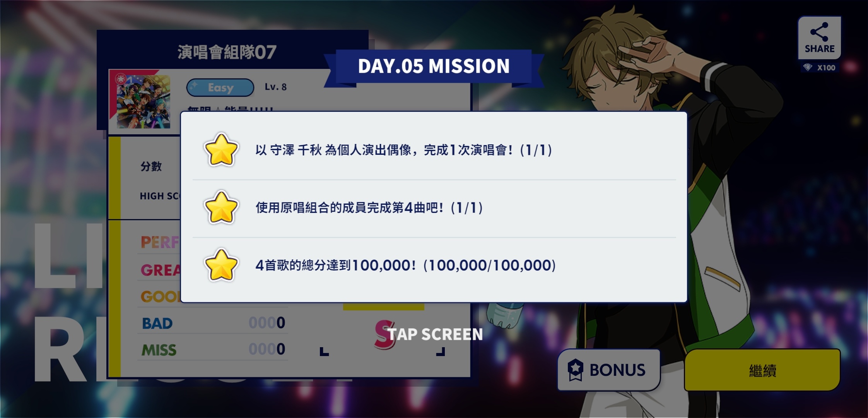Click the DAY.05 MISSION banner

(434, 66)
